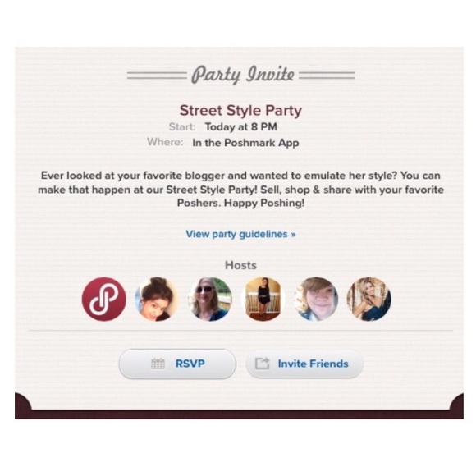
Task: Select the Street Style Party title
Action: click(240, 111)
